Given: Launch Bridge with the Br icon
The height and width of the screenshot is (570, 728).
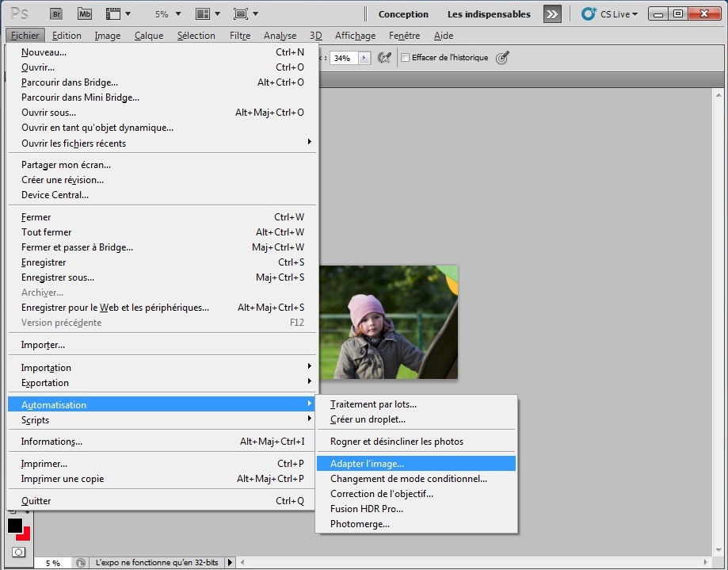Looking at the screenshot, I should [x=56, y=14].
